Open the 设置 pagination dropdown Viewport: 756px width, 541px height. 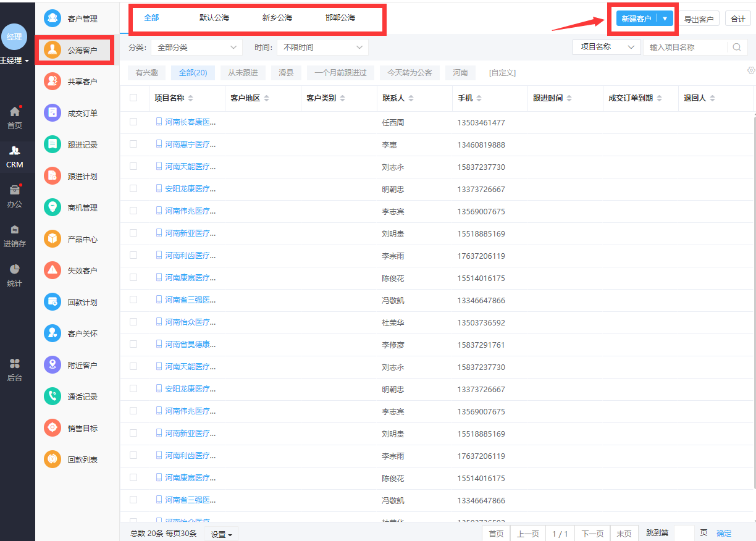click(222, 534)
